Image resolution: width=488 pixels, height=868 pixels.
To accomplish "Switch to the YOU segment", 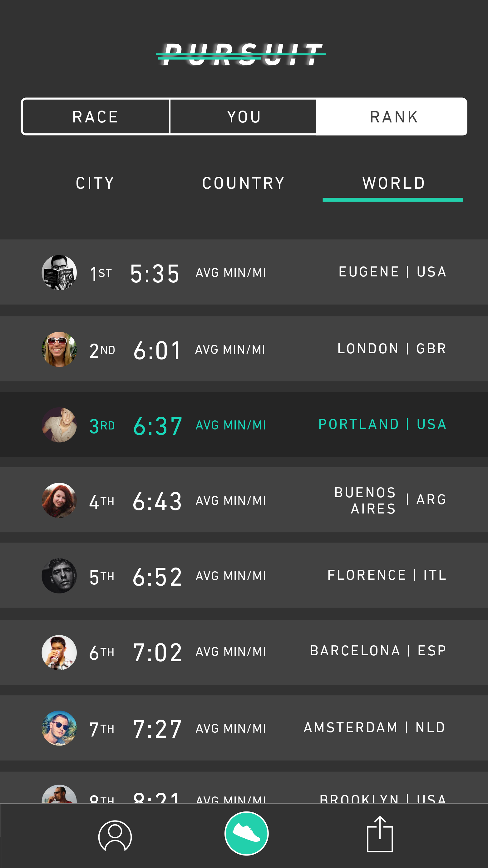I will pos(244,117).
